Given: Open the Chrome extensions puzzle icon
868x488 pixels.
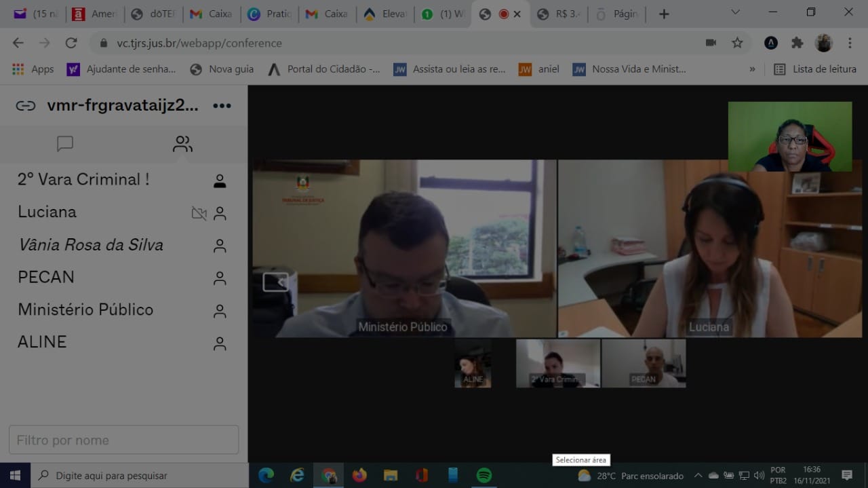Looking at the screenshot, I should pyautogui.click(x=797, y=43).
